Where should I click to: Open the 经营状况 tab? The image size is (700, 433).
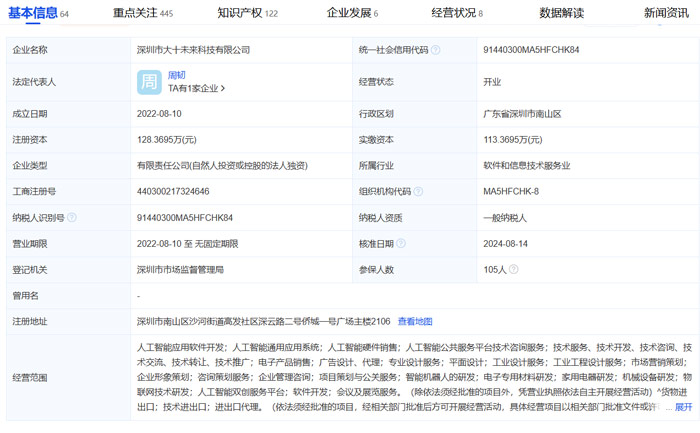click(457, 13)
